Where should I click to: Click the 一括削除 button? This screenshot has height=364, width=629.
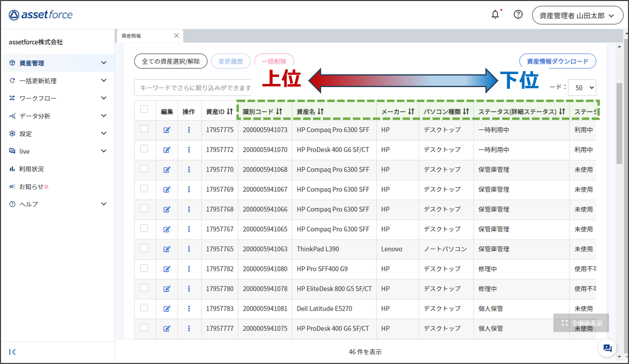[x=274, y=61]
